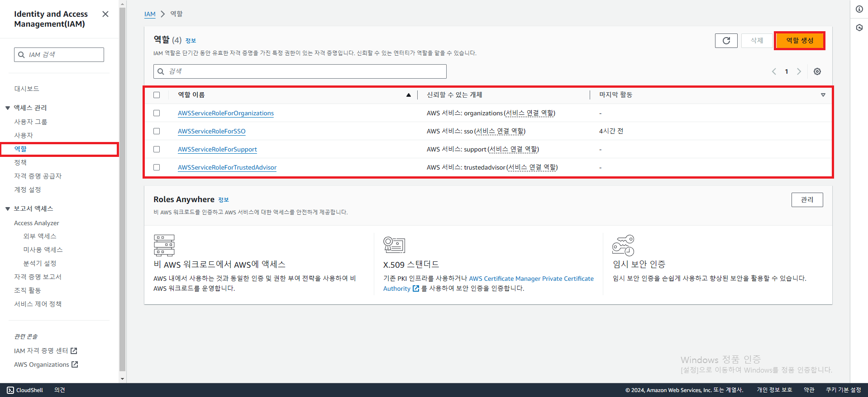The height and width of the screenshot is (397, 868).
Task: Open 자격 증명 공급자 in sidebar
Action: click(38, 176)
